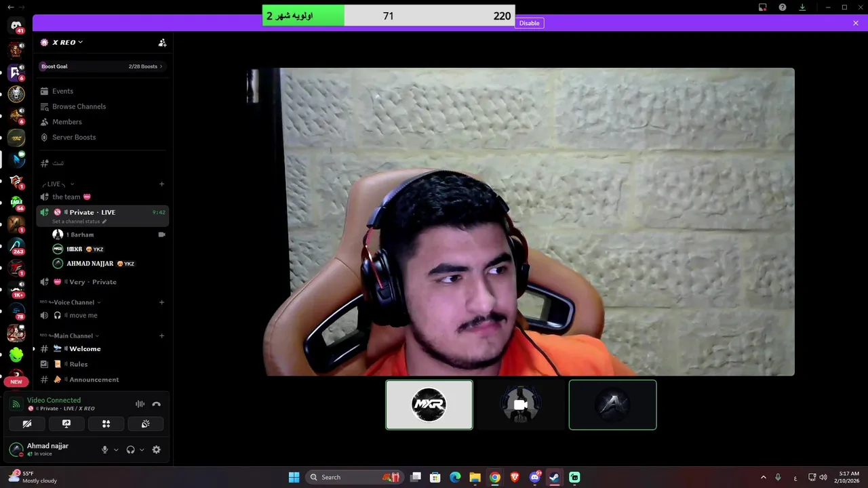The image size is (868, 488).
Task: Open invite people icon beside X REO
Action: coord(162,42)
